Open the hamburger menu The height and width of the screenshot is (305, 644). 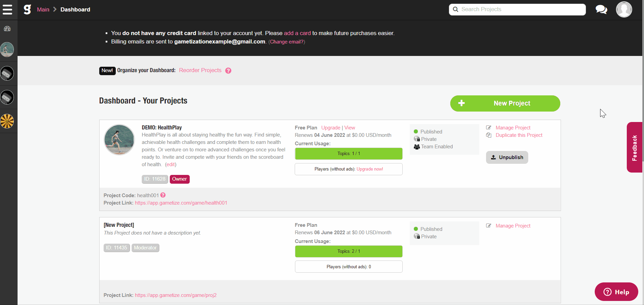pyautogui.click(x=7, y=9)
